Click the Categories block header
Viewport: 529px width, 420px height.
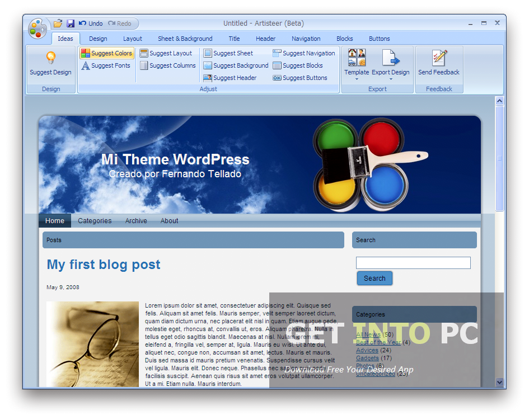414,314
